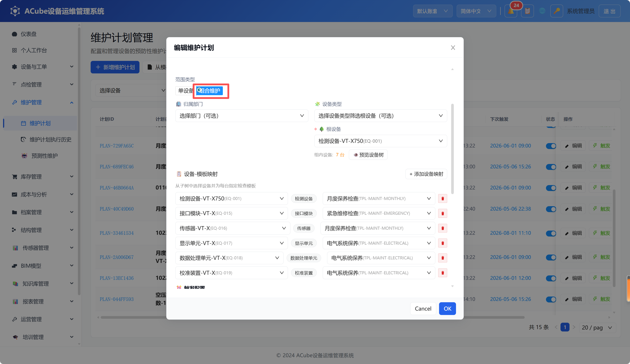Click the ACube logo icon
630x364 pixels.
[x=15, y=11]
